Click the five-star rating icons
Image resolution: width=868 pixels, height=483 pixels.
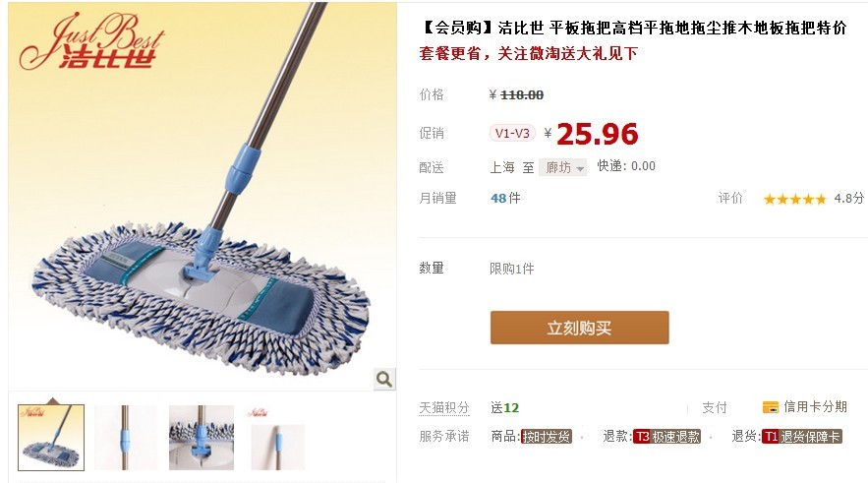pos(794,199)
